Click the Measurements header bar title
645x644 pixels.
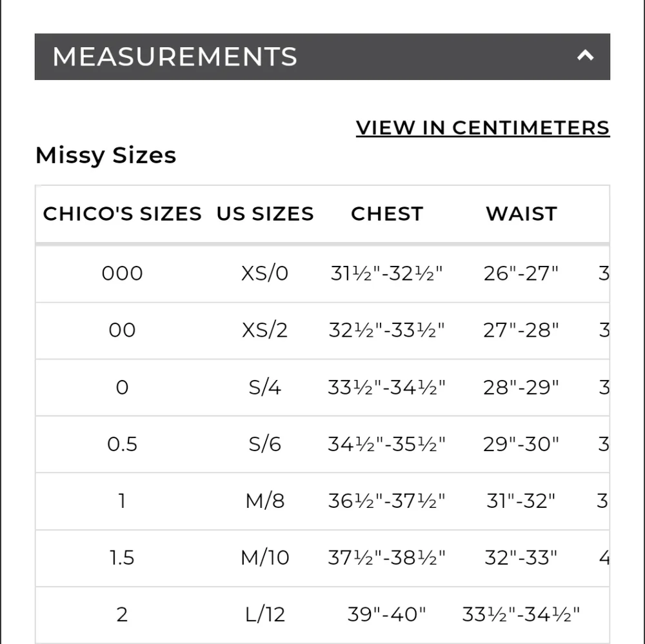pyautogui.click(x=175, y=57)
